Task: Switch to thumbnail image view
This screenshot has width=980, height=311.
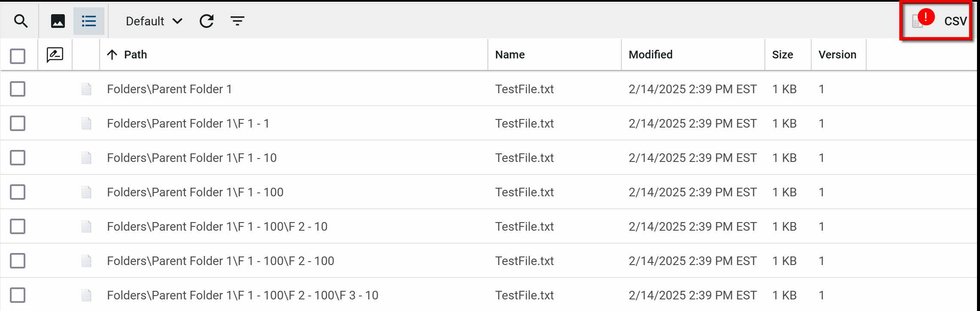Action: [x=58, y=21]
